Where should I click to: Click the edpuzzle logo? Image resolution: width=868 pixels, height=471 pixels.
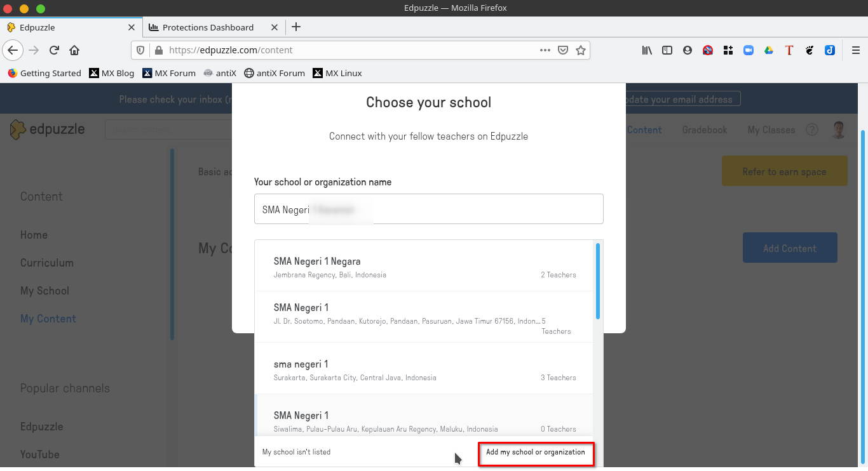coord(48,129)
